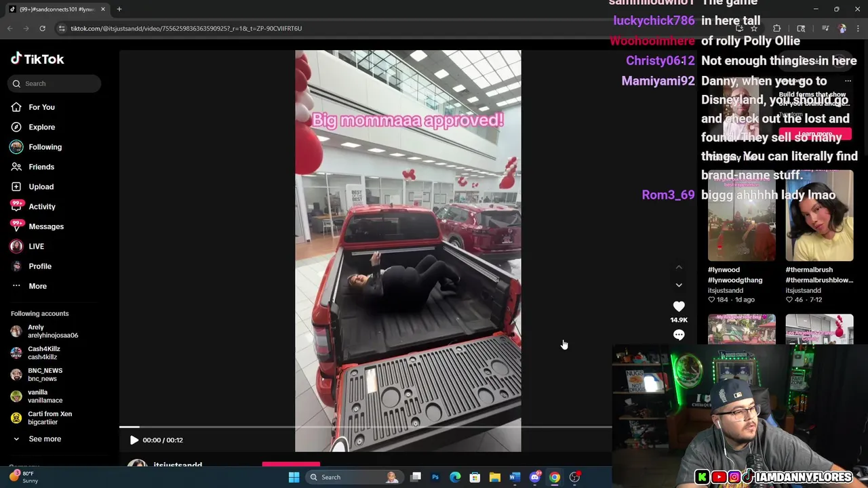Click the #lynwoodgthang hashtag text
The height and width of the screenshot is (488, 868).
point(735,280)
